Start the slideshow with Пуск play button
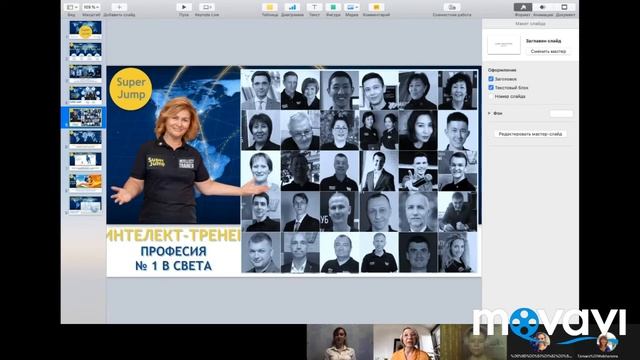 coord(184,7)
